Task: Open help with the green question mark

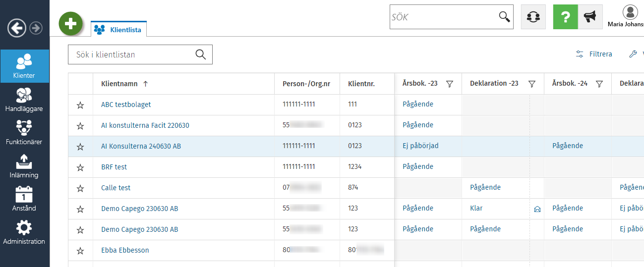Action: (x=565, y=17)
